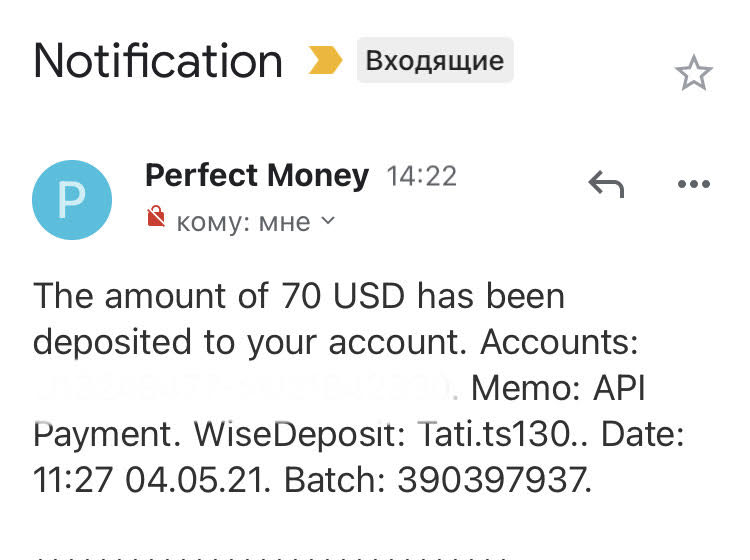
Task: Click the Notification subject title
Action: tap(158, 61)
